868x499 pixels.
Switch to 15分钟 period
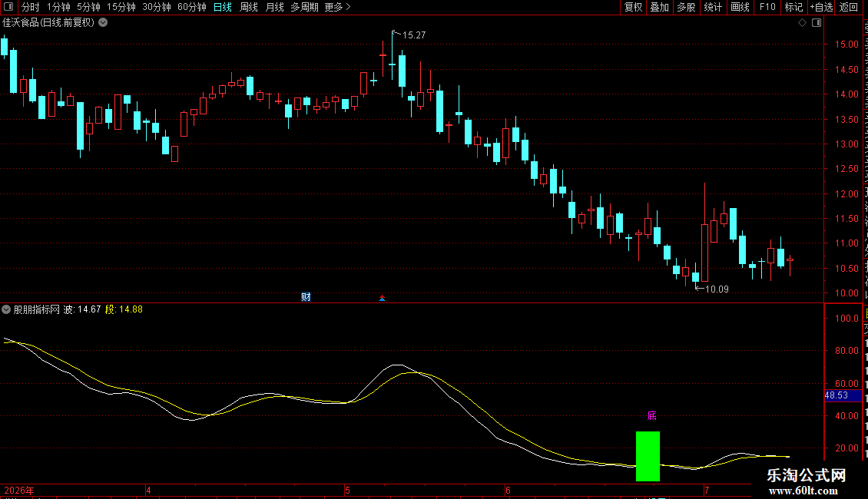coord(121,7)
